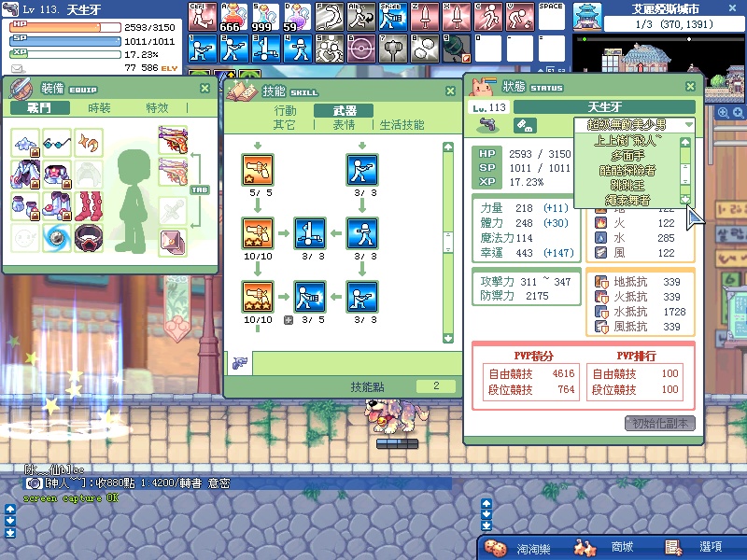Open the 選項 options menu
The height and width of the screenshot is (560, 747).
point(694,548)
